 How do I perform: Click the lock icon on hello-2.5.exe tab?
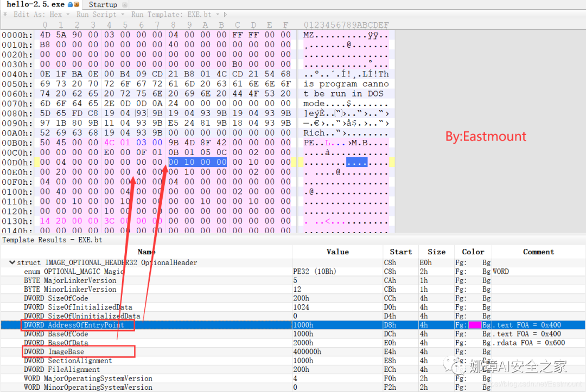coord(70,4)
